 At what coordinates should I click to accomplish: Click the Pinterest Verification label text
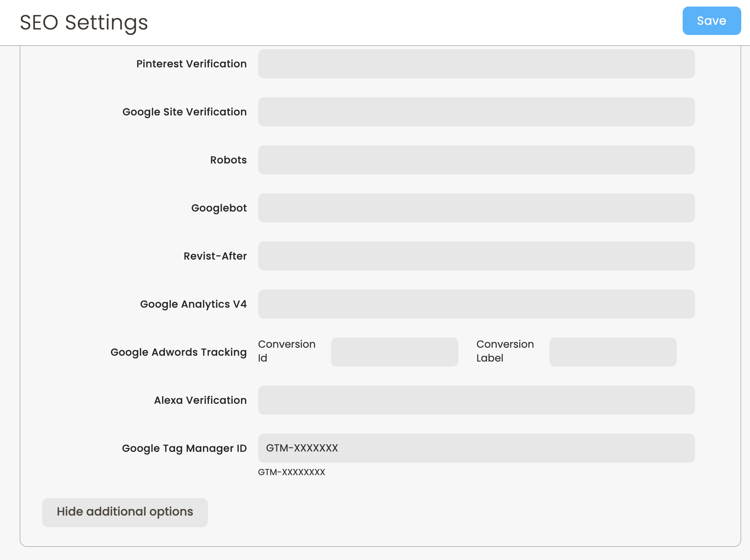pos(191,64)
